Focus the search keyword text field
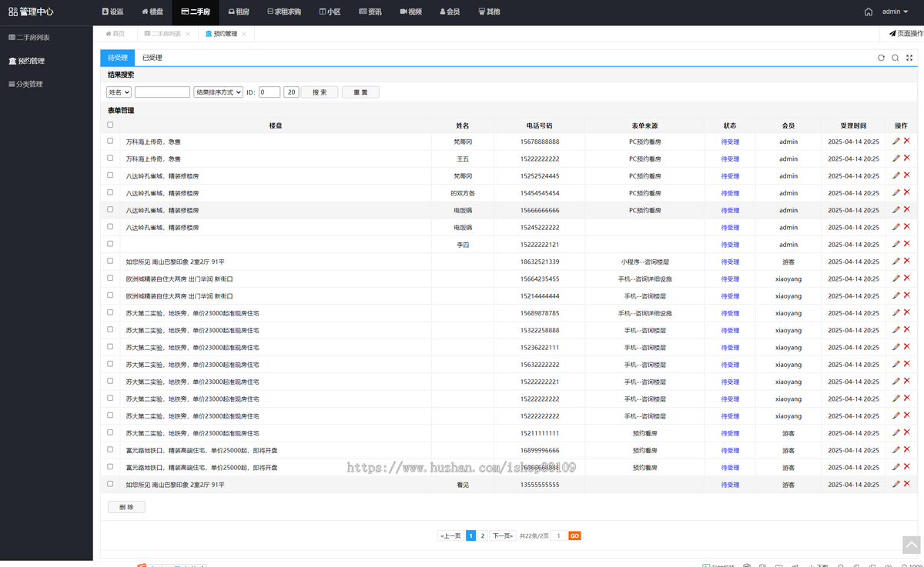The height and width of the screenshot is (567, 924). (x=162, y=92)
